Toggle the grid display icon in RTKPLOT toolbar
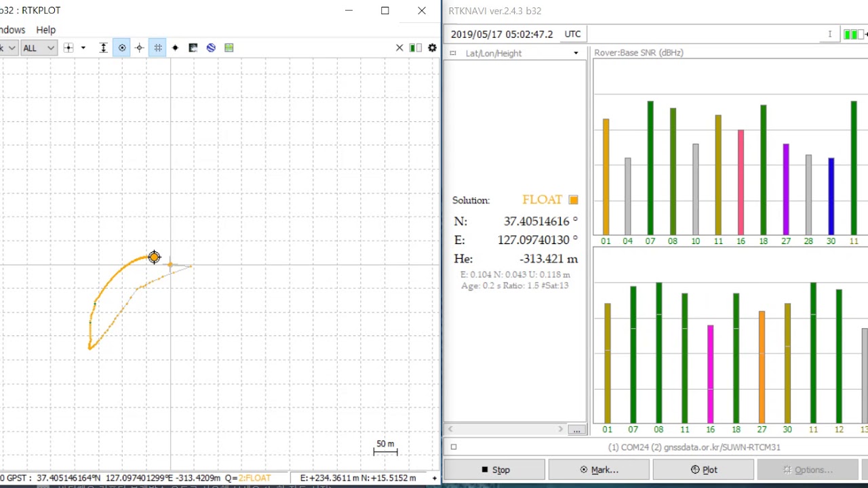 157,47
